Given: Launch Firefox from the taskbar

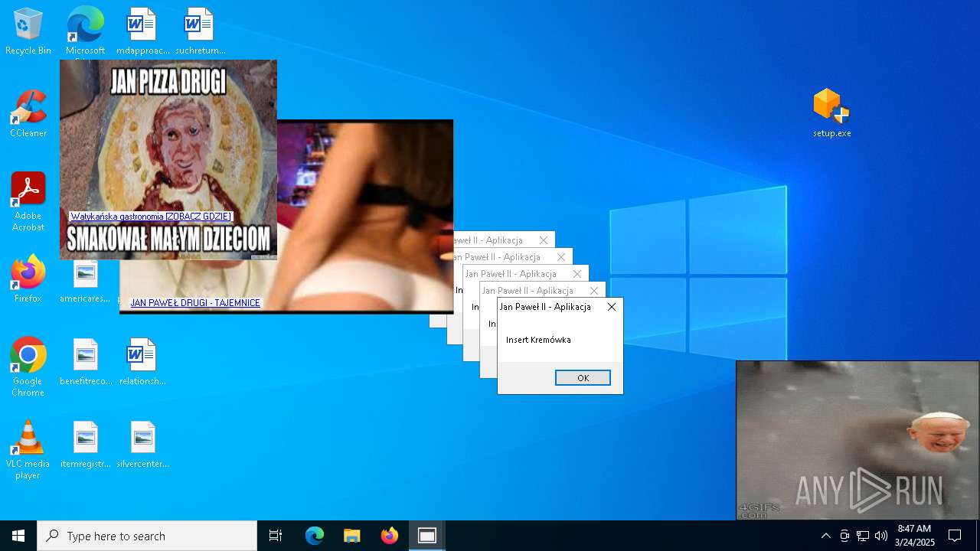Looking at the screenshot, I should 390,536.
